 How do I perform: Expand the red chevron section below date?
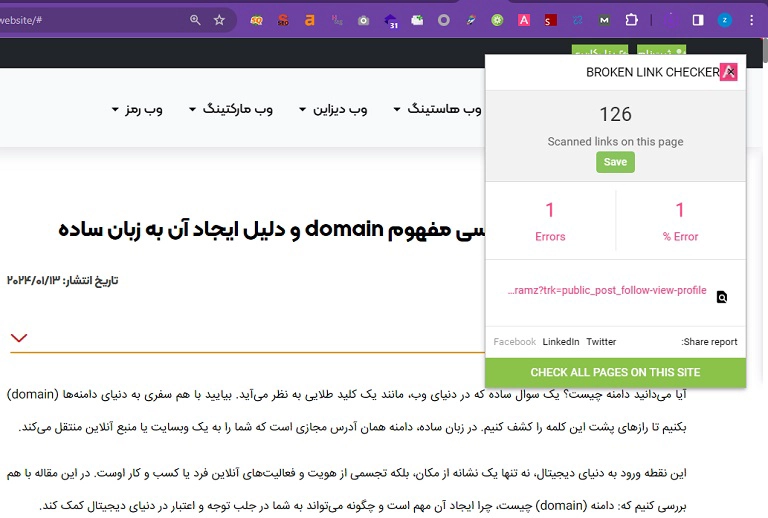tap(19, 338)
